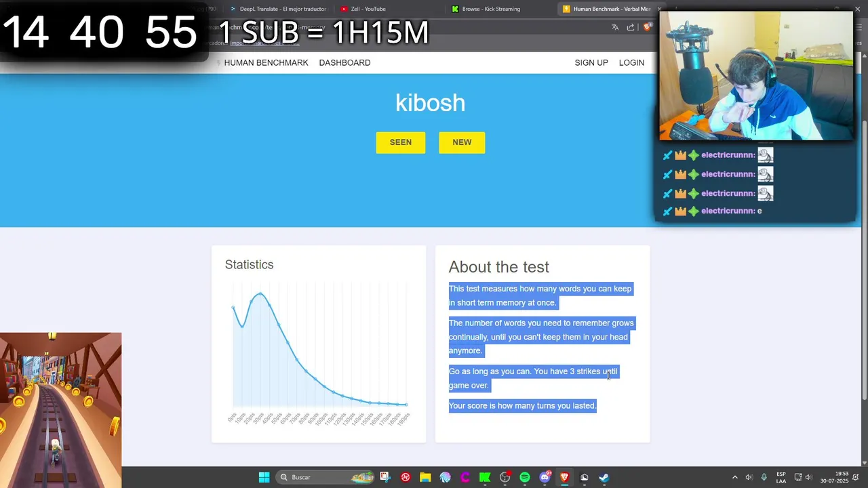Viewport: 868px width, 488px height.
Task: Click the "About the test" heading
Action: tap(498, 267)
